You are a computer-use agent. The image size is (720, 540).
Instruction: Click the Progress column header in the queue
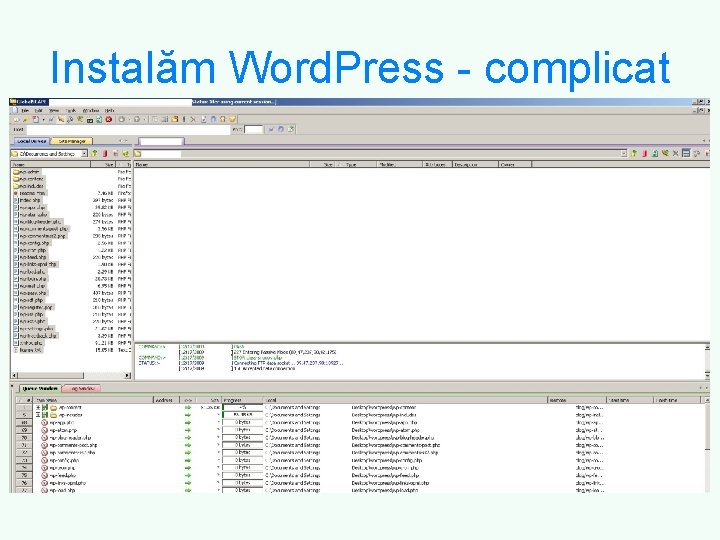[x=242, y=400]
